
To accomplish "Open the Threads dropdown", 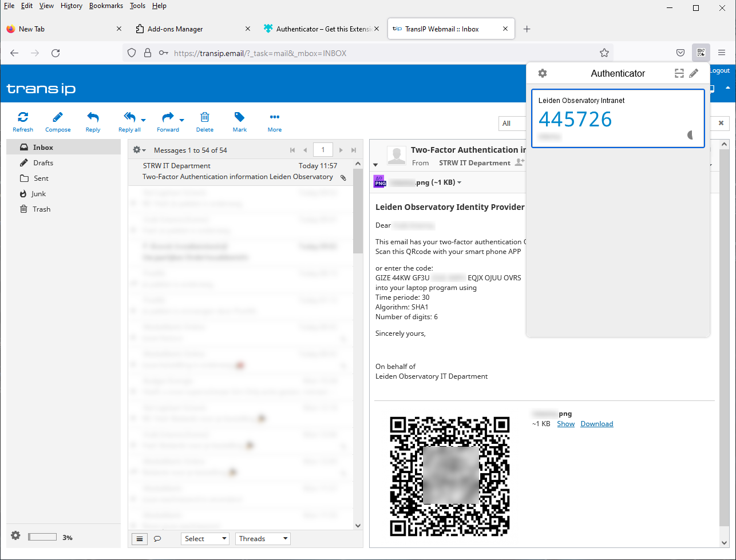I will [263, 539].
